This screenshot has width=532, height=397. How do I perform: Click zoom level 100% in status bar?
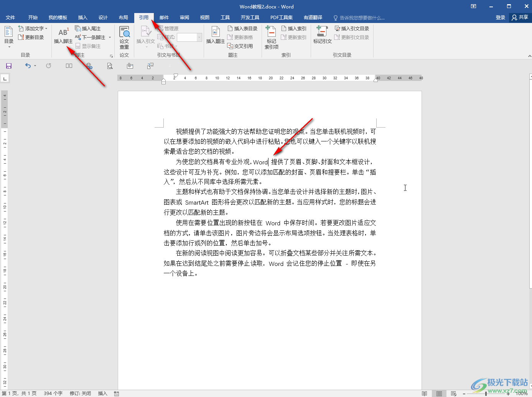coord(521,394)
